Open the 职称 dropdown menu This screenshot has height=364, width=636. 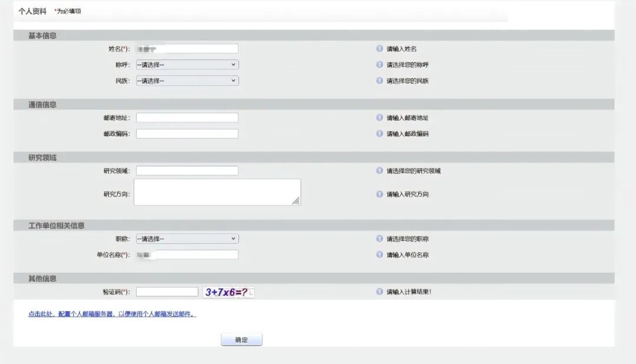click(x=187, y=239)
